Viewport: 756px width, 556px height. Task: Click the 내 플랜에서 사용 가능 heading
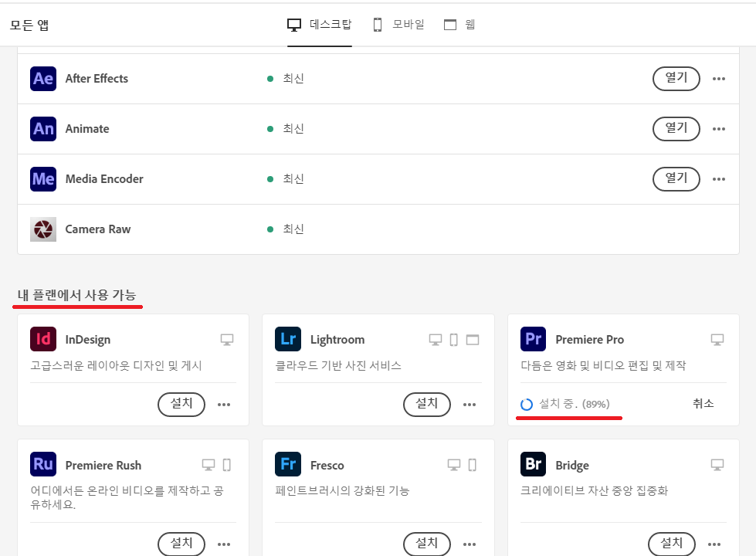coord(77,295)
